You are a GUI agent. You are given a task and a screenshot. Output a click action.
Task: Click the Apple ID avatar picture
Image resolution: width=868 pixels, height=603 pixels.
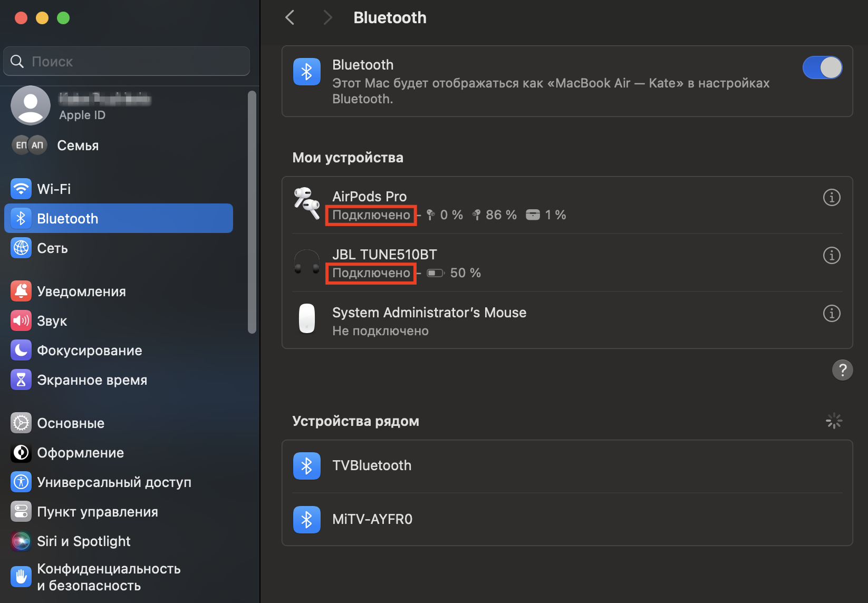pos(31,105)
